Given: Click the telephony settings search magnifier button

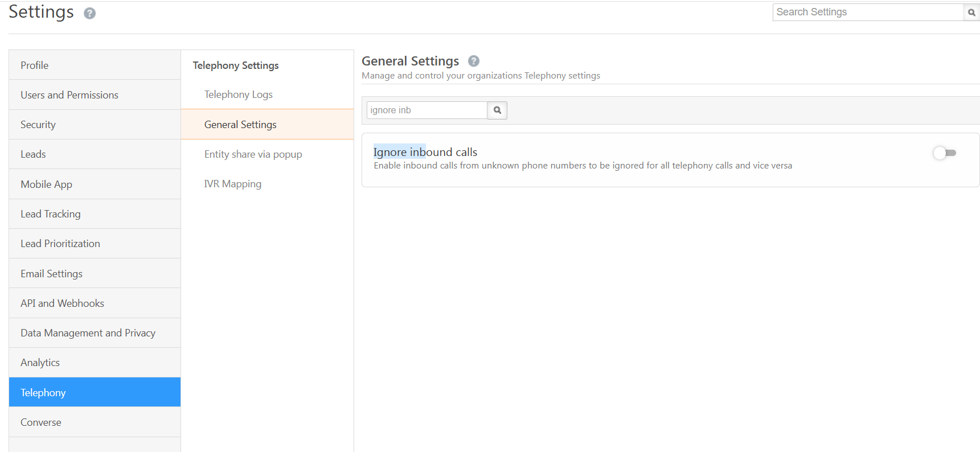Looking at the screenshot, I should click(497, 110).
